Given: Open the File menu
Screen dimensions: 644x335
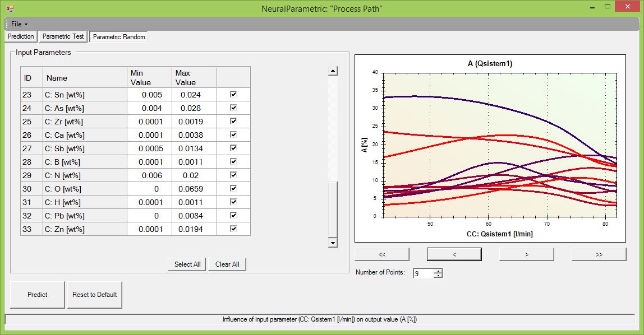Looking at the screenshot, I should point(19,24).
